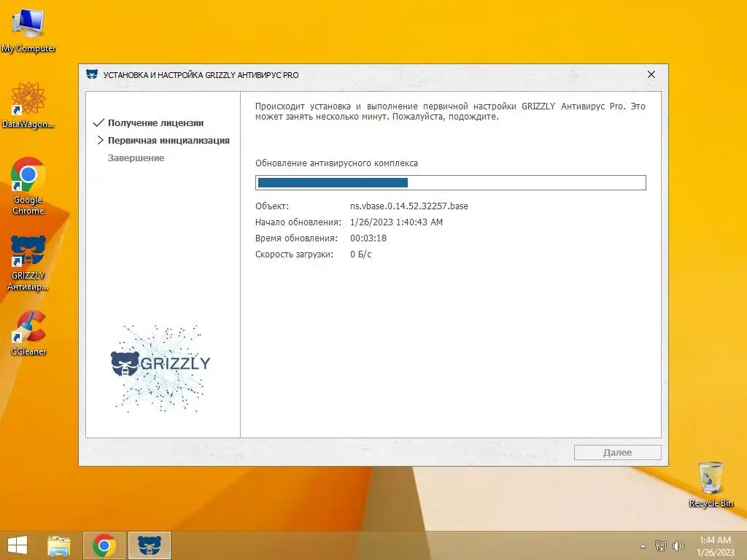Click the Обновление антивирусного комплекса label
The width and height of the screenshot is (747, 560).
click(x=336, y=163)
